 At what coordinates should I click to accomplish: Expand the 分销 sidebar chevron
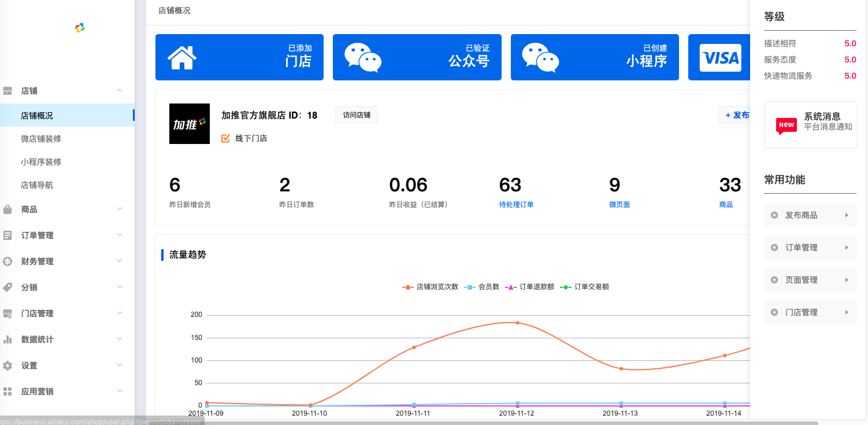pyautogui.click(x=120, y=287)
